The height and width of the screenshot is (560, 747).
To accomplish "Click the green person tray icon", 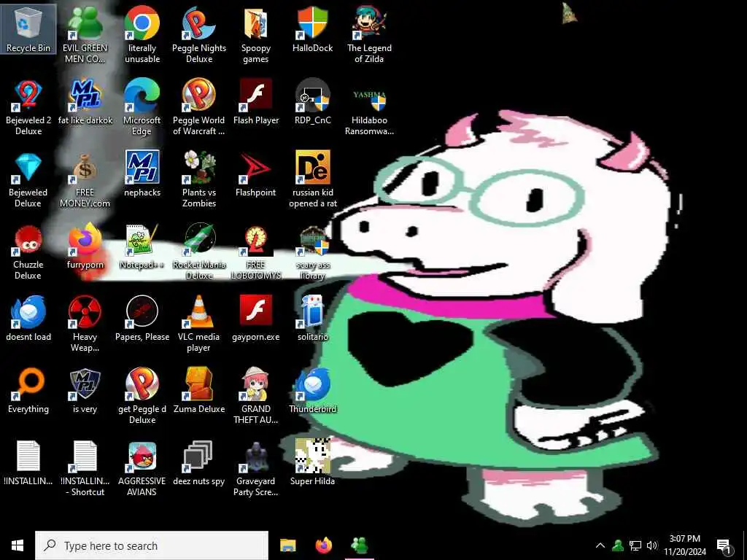I will pyautogui.click(x=618, y=545).
